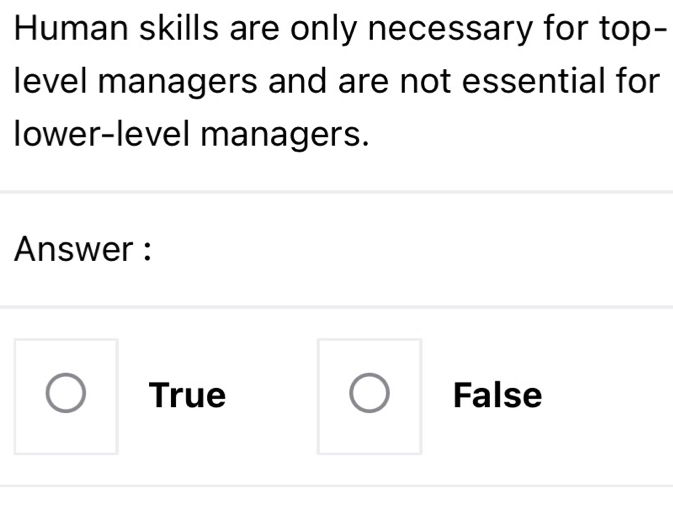Image resolution: width=673 pixels, height=510 pixels.
Task: Click the divider line below the question
Action: click(336, 190)
